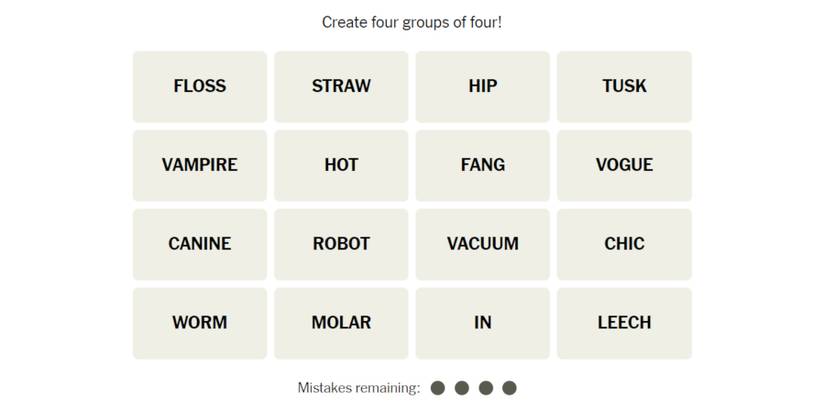Click the VACUUM tile
Screen dimensions: 825x413
[483, 244]
